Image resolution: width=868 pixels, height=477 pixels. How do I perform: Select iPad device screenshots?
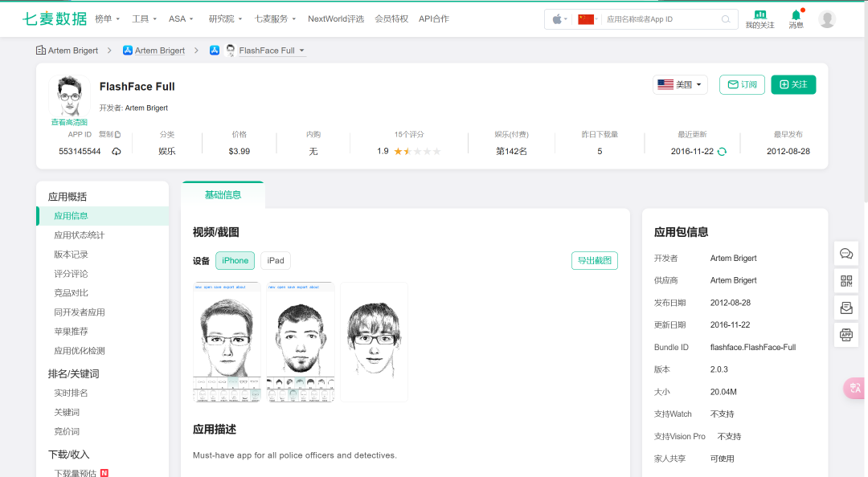coord(276,261)
